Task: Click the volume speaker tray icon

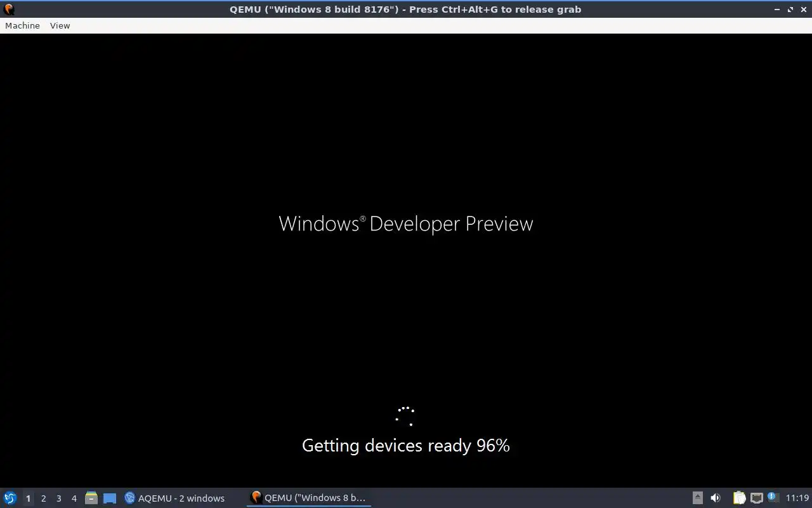Action: point(716,498)
